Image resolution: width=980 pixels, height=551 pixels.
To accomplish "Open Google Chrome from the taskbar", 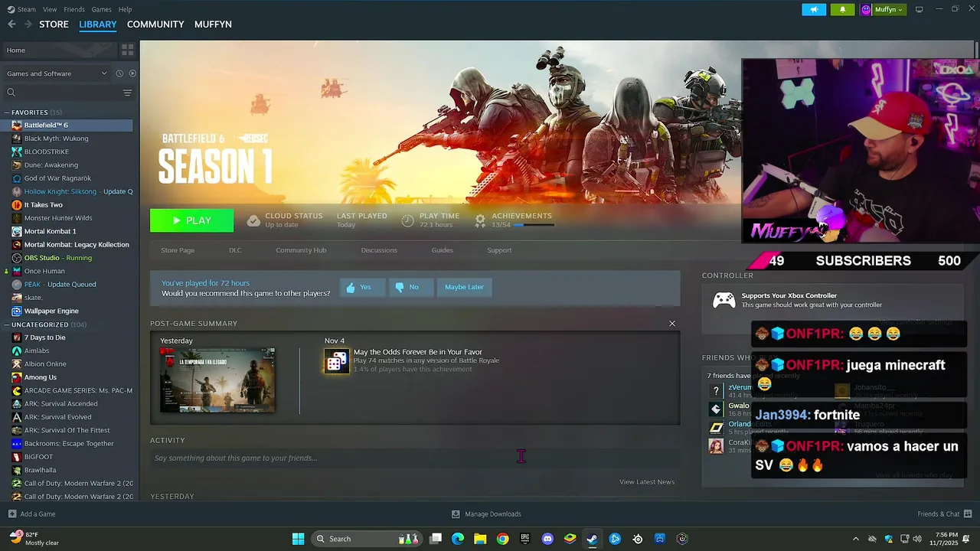I will point(502,539).
